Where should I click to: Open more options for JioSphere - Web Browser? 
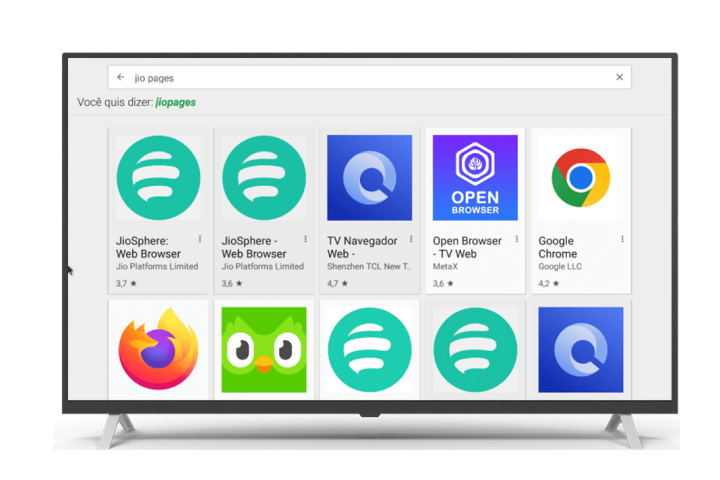305,239
